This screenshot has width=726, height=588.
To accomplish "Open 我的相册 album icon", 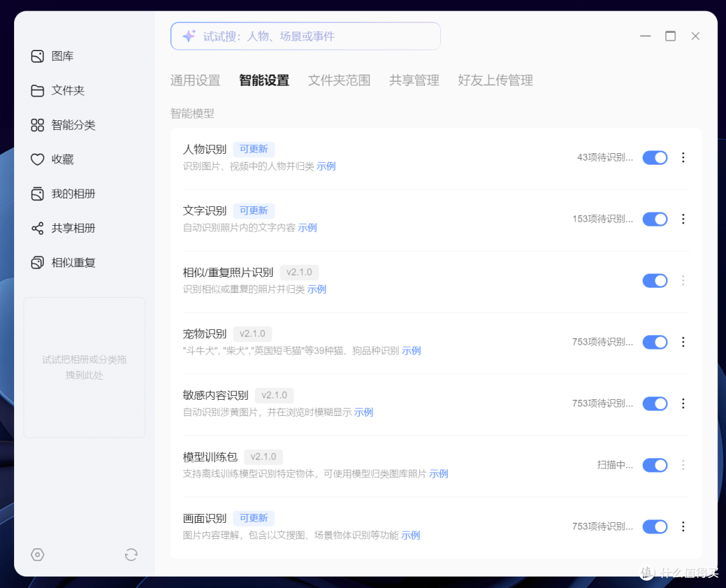I will 38,194.
